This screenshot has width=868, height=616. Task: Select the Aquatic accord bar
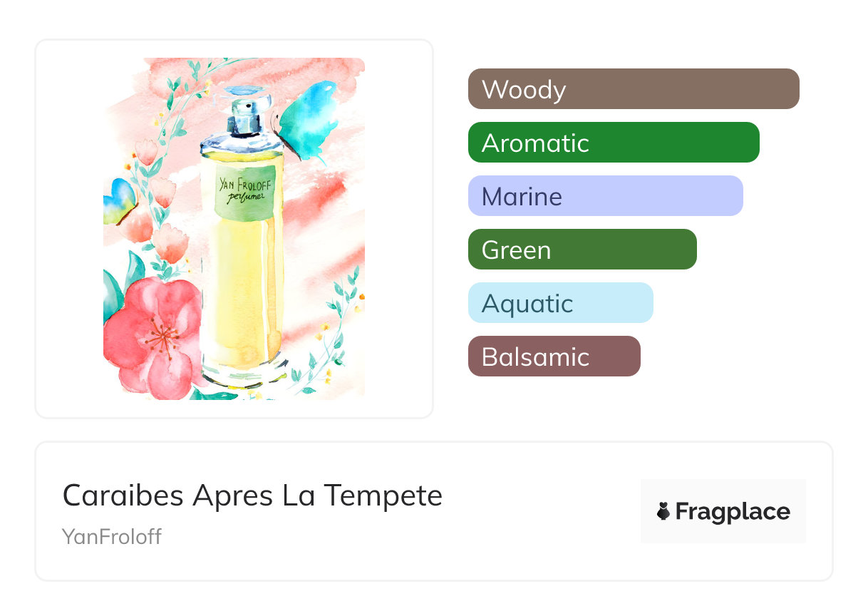pyautogui.click(x=560, y=303)
